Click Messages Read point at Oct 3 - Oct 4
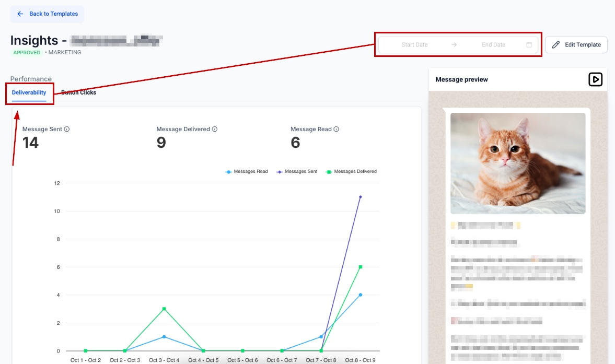This screenshot has height=364, width=615. click(164, 337)
